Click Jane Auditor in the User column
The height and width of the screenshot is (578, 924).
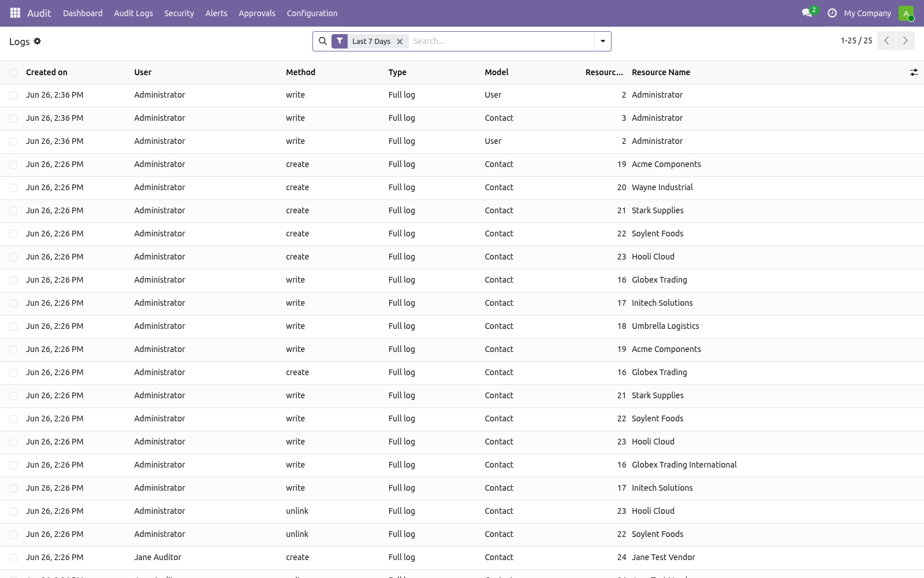pos(158,557)
